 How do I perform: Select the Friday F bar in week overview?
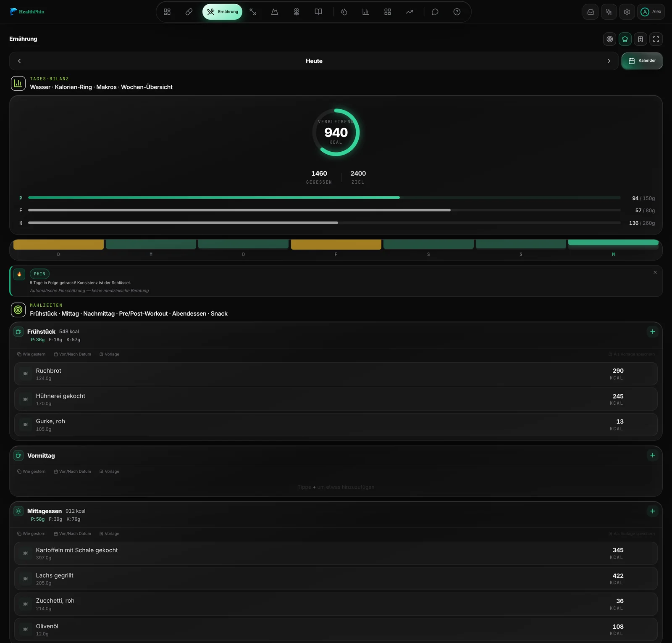336,245
